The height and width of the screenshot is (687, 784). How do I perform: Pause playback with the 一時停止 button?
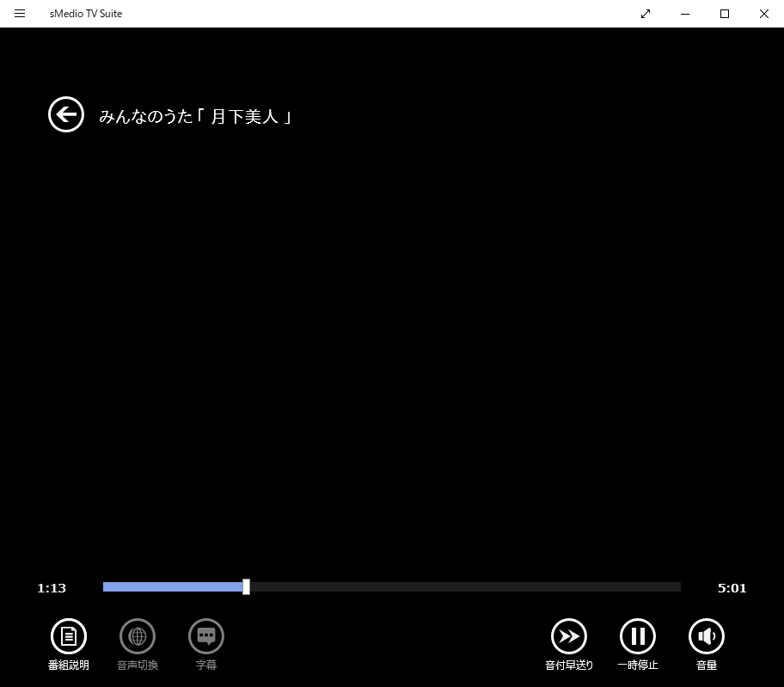tap(638, 636)
